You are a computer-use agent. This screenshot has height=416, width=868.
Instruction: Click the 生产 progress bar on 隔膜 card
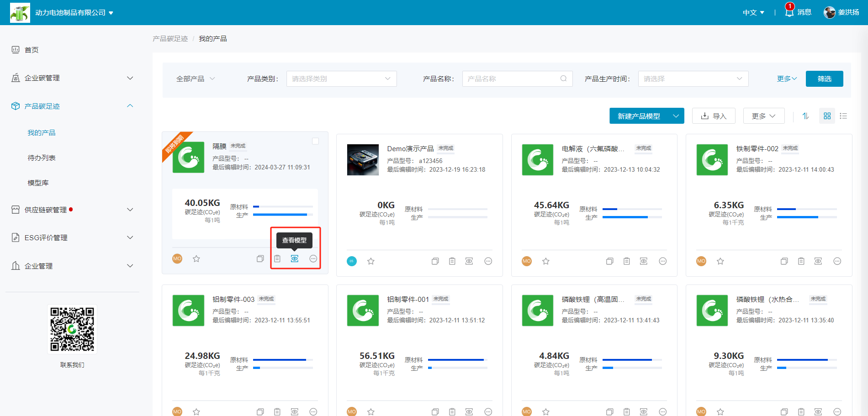coord(282,215)
